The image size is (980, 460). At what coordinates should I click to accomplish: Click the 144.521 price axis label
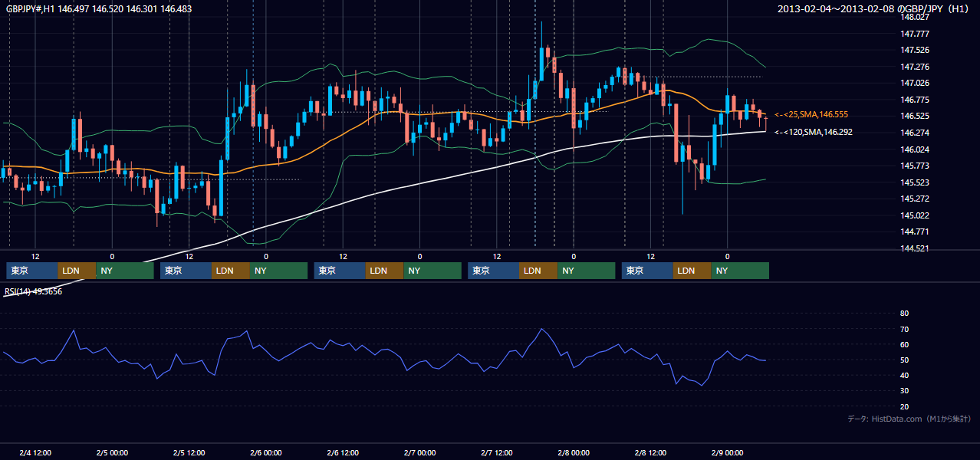[916, 248]
